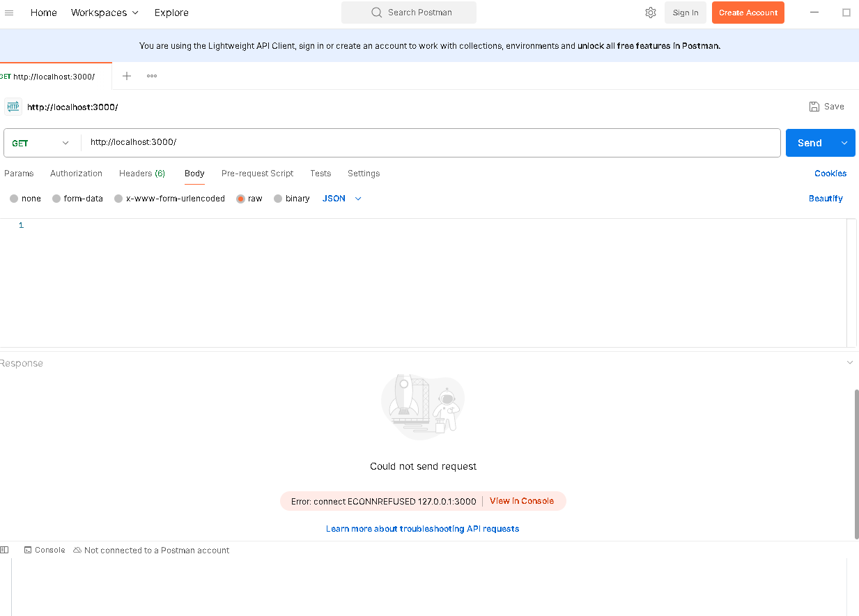Viewport: 859px width, 616px height.
Task: Click the Could not send request message
Action: point(423,466)
